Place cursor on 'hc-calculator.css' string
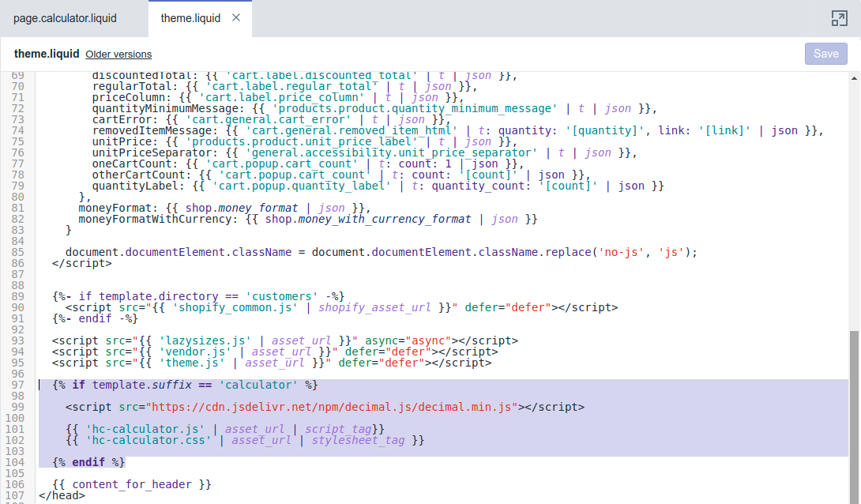 point(152,440)
